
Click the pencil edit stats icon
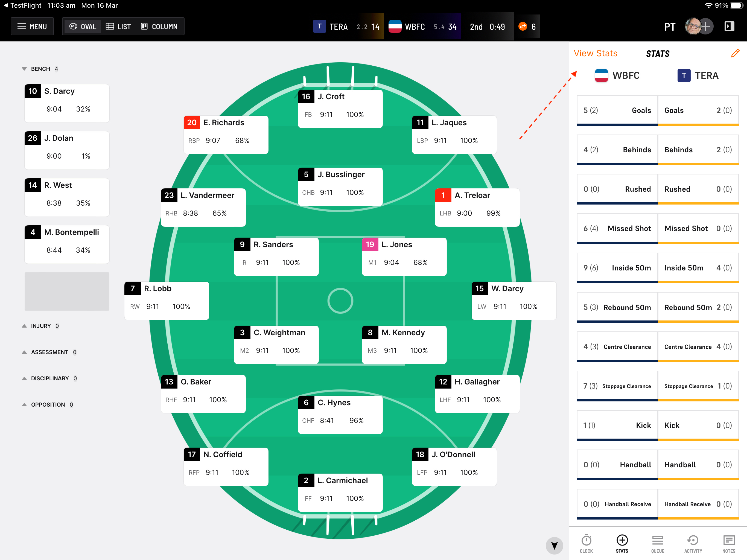[x=735, y=53]
